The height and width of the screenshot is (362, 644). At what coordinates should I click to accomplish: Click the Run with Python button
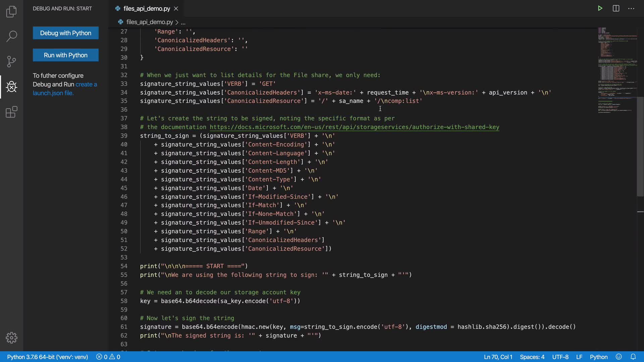[x=66, y=55]
